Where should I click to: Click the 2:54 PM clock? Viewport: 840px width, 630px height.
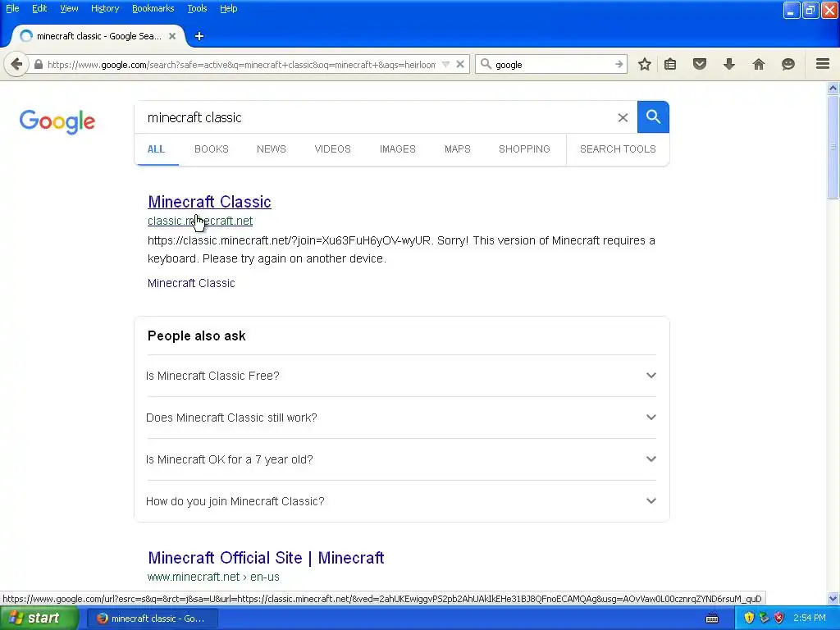pyautogui.click(x=810, y=619)
